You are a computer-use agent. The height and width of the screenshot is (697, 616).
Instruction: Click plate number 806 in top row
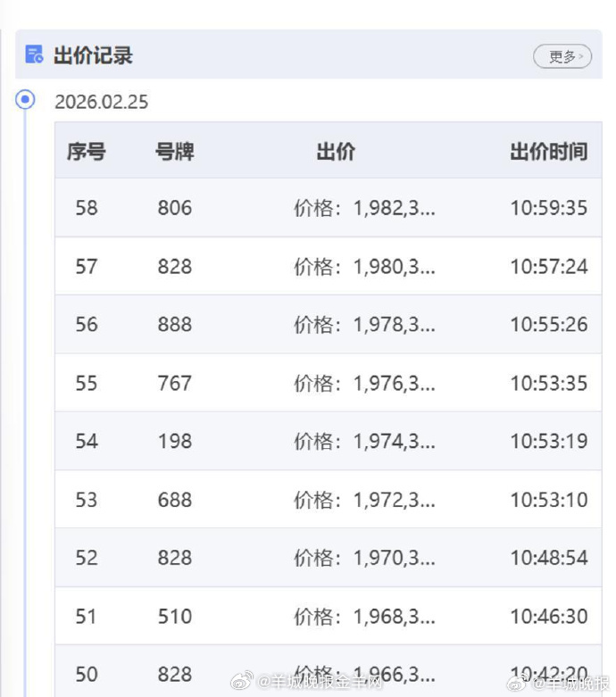174,208
